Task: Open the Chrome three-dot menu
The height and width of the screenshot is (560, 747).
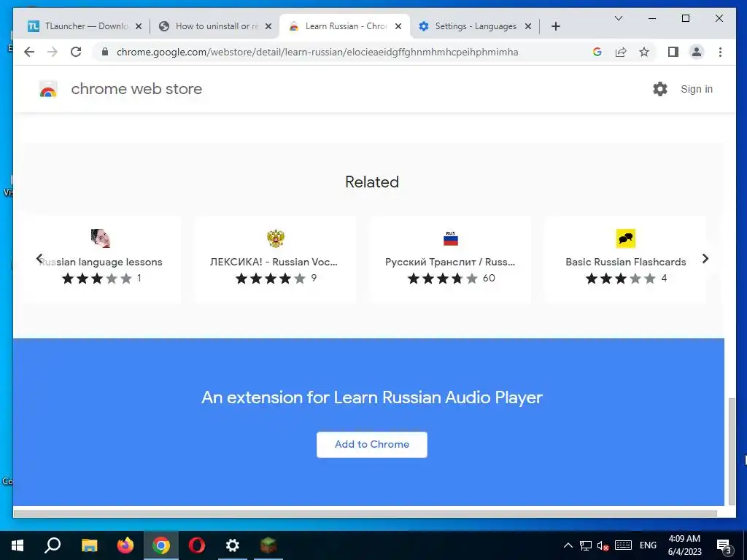Action: point(720,52)
